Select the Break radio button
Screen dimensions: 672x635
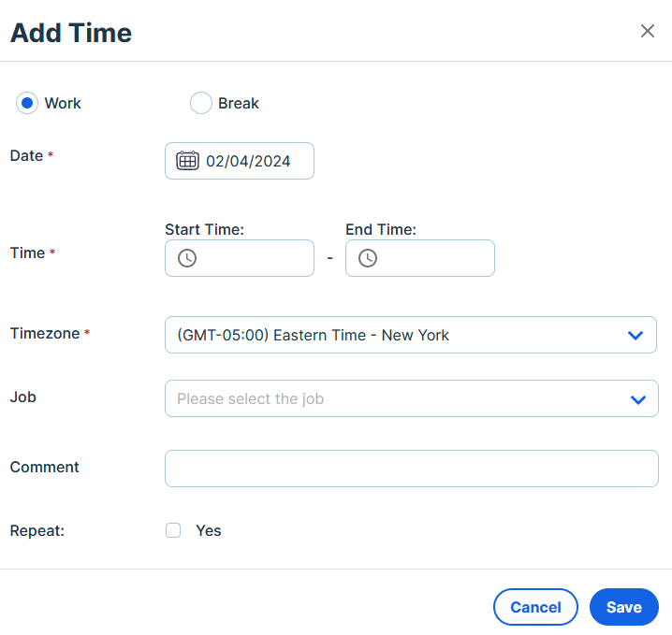201,103
